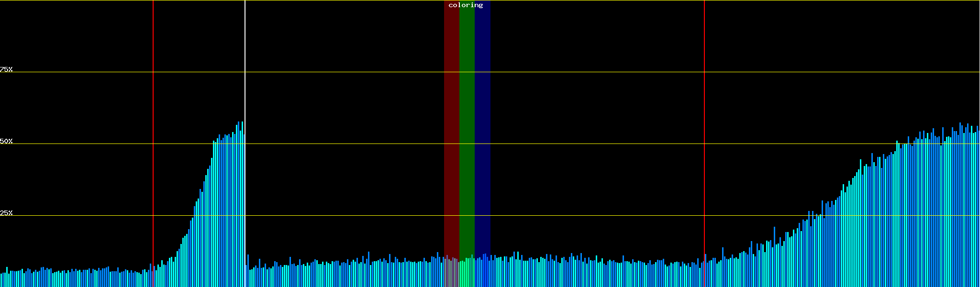Click the 75% axis label

[6, 69]
